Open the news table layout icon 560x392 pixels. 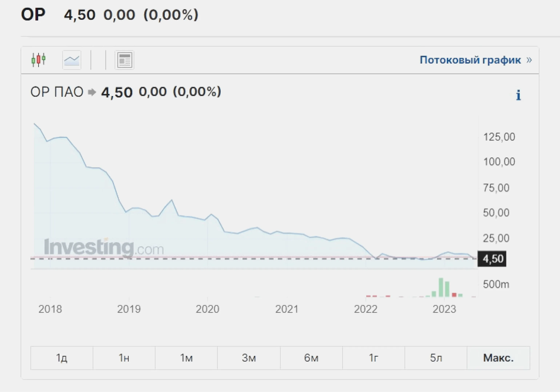point(124,60)
